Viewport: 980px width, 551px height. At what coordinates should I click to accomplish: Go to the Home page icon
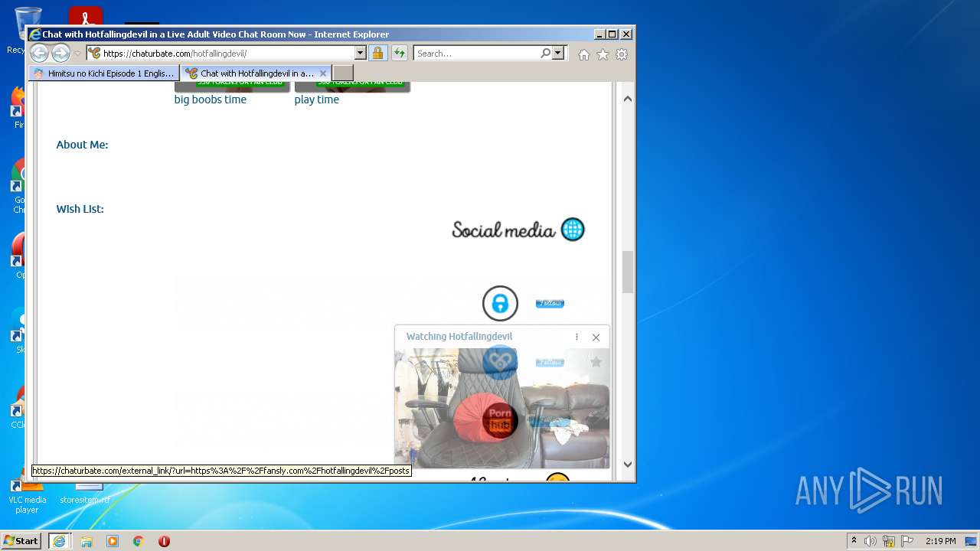click(x=584, y=54)
